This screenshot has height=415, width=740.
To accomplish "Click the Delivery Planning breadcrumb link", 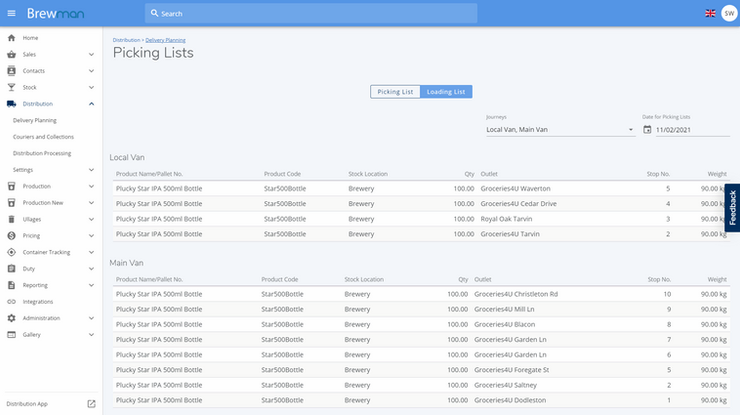I will point(165,40).
